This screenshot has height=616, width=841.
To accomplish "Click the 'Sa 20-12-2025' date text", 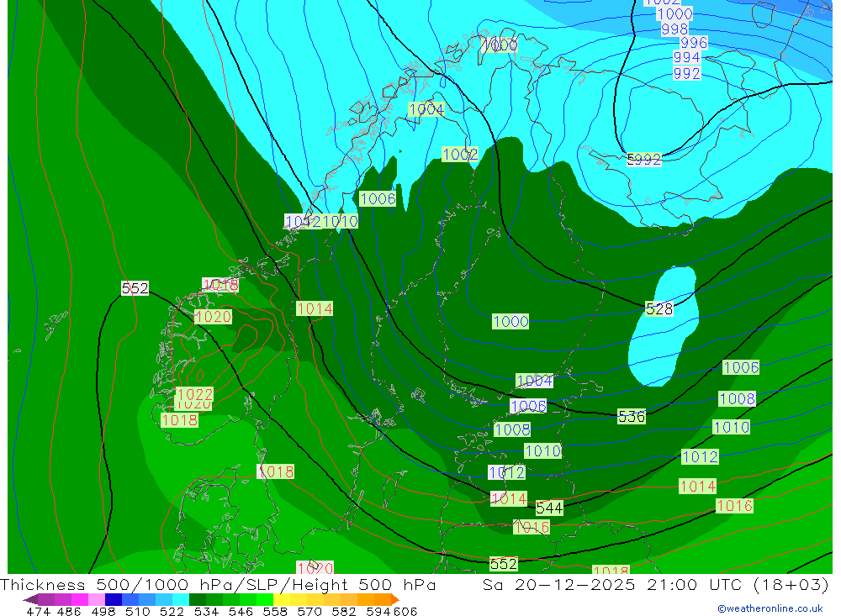I will 559,585.
